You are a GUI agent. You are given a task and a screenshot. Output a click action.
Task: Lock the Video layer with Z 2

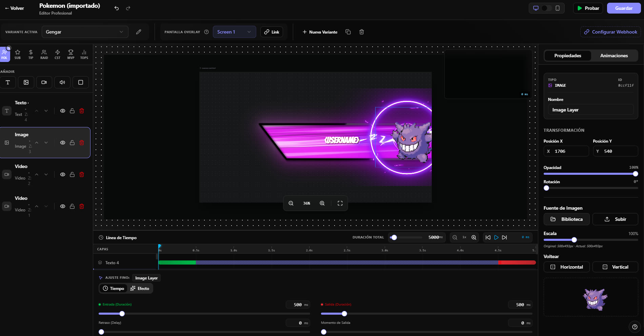72,174
